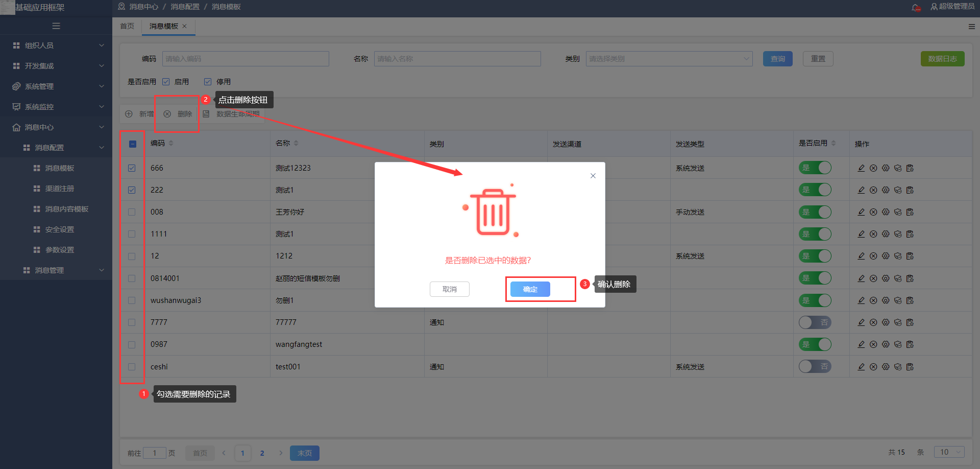
Task: Click the edit pencil icon for row 666
Action: point(861,168)
